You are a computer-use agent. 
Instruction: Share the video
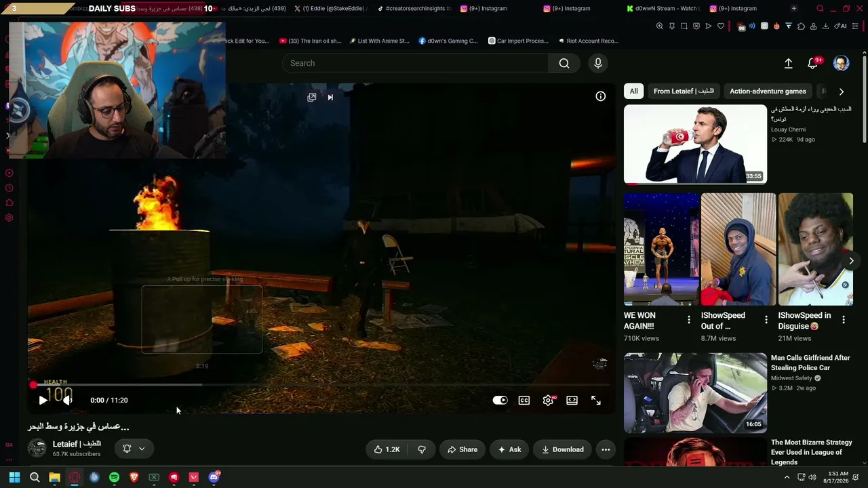click(462, 449)
